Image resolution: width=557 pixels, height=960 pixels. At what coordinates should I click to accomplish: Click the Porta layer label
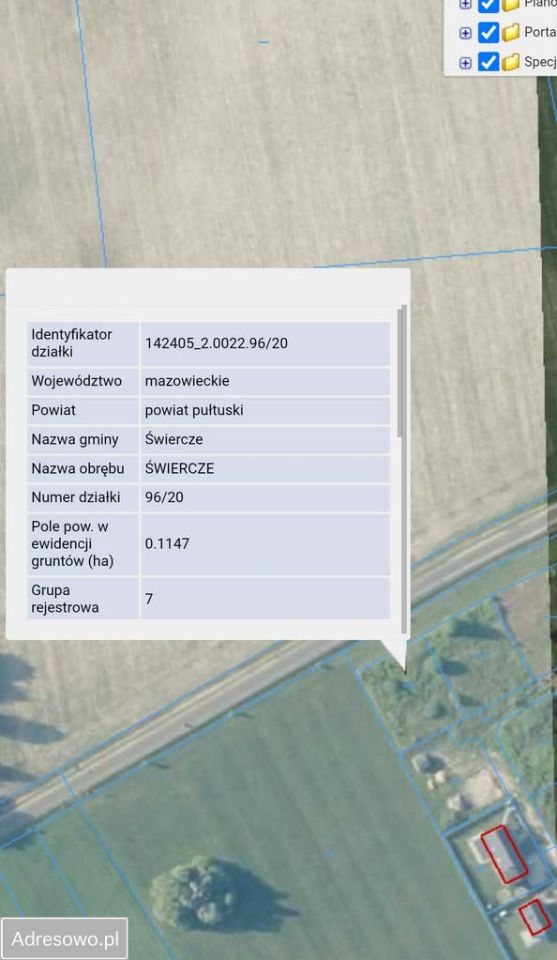point(540,32)
